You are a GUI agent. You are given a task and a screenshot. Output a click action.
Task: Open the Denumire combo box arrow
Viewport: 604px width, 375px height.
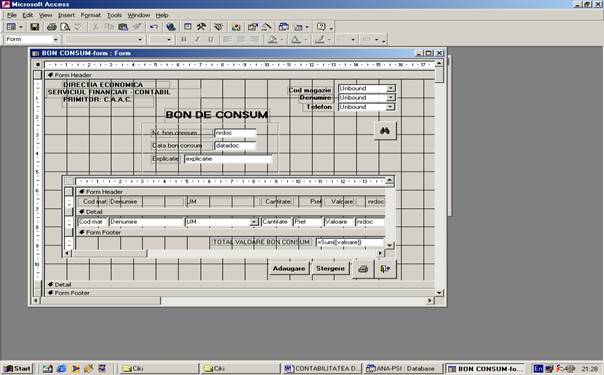click(391, 97)
